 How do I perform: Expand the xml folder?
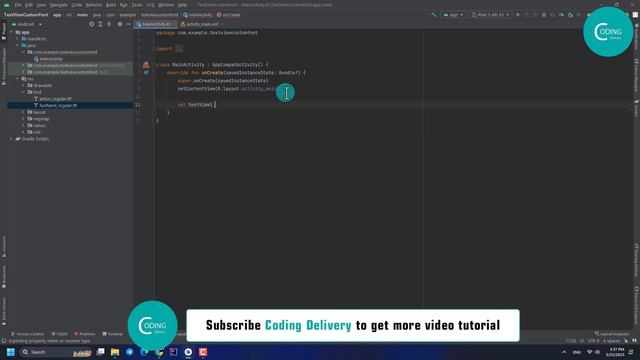pos(24,132)
